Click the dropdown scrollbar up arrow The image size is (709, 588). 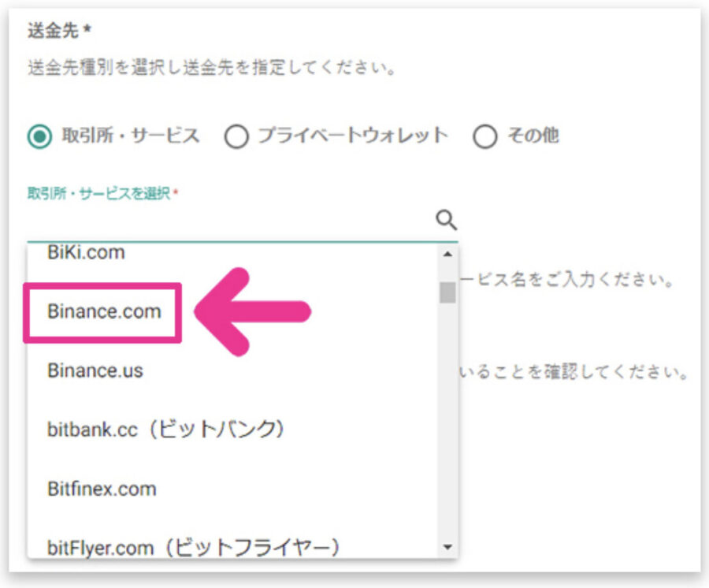[x=447, y=255]
